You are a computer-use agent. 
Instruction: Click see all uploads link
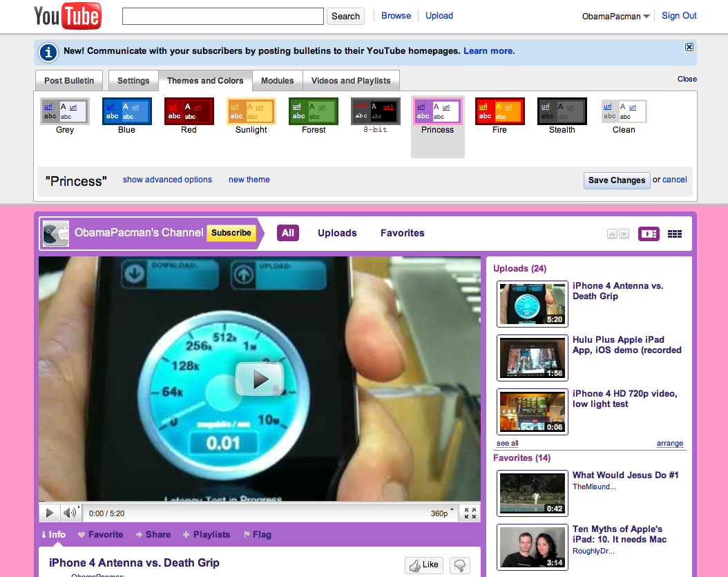click(507, 443)
